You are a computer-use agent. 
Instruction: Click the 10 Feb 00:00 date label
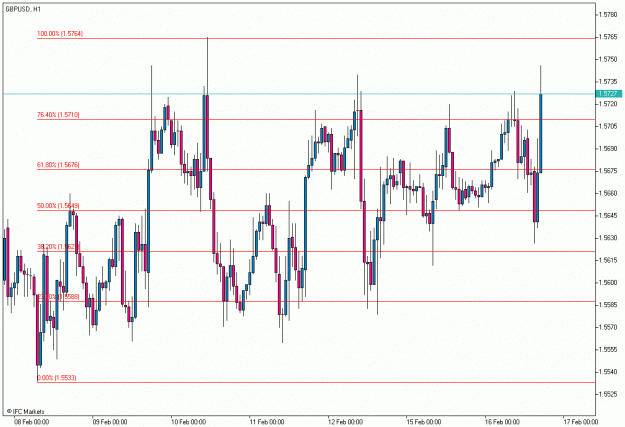point(189,422)
